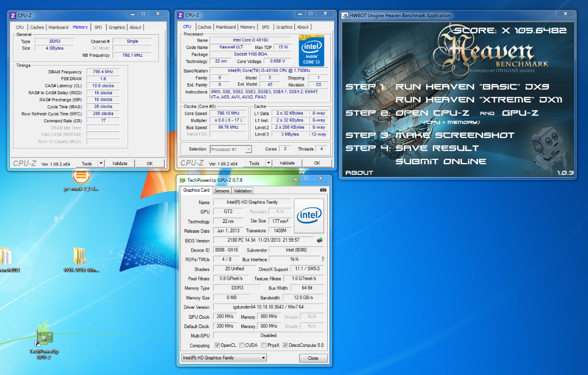Open Graphics tab in middle CPU-Z window
Viewport: 588px width, 375px height.
285,27
